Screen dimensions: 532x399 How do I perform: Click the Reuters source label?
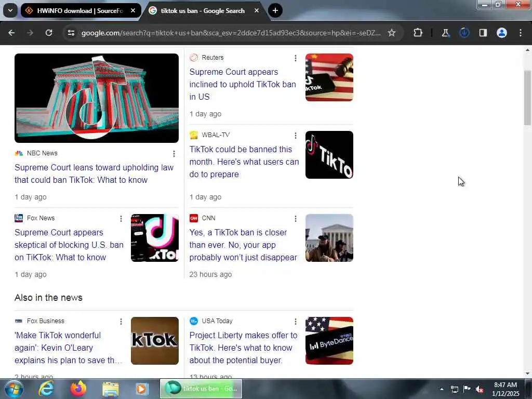click(x=212, y=57)
